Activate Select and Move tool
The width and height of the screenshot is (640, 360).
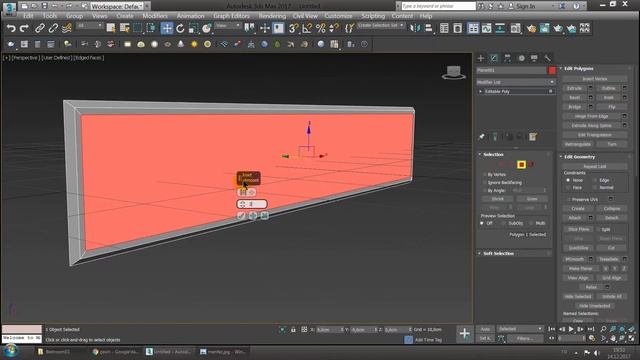coord(167,28)
